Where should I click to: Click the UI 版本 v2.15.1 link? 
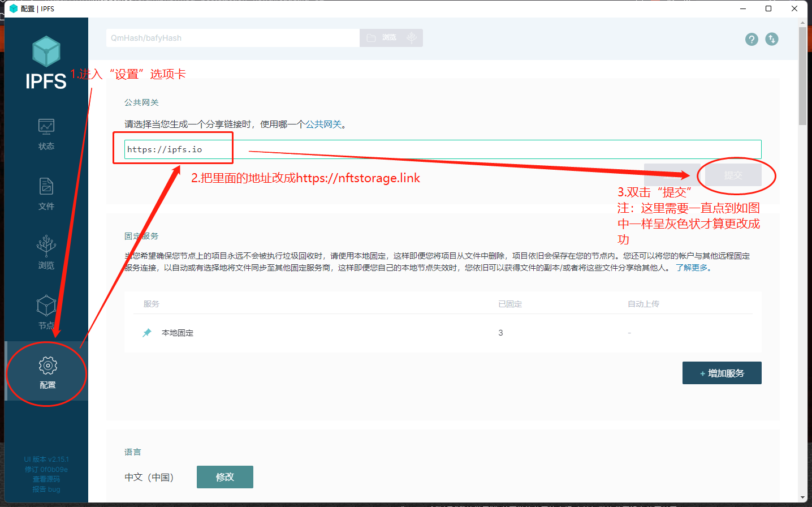(46, 459)
